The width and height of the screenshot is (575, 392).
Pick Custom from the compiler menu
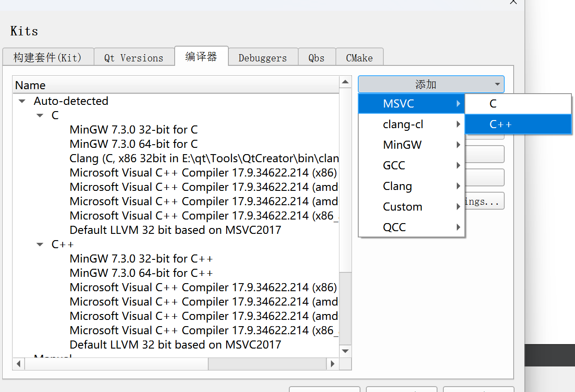(403, 207)
